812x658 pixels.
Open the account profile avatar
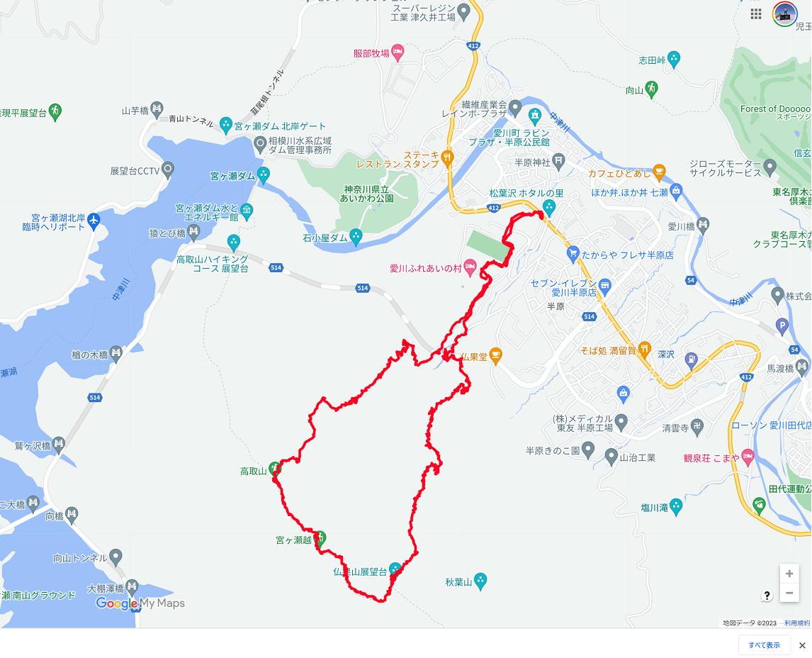[784, 13]
